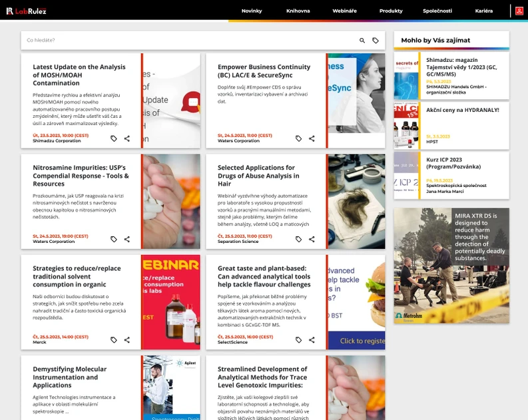Click 'Shimadzu Corporation' organizer text
The image size is (528, 420).
57,140
